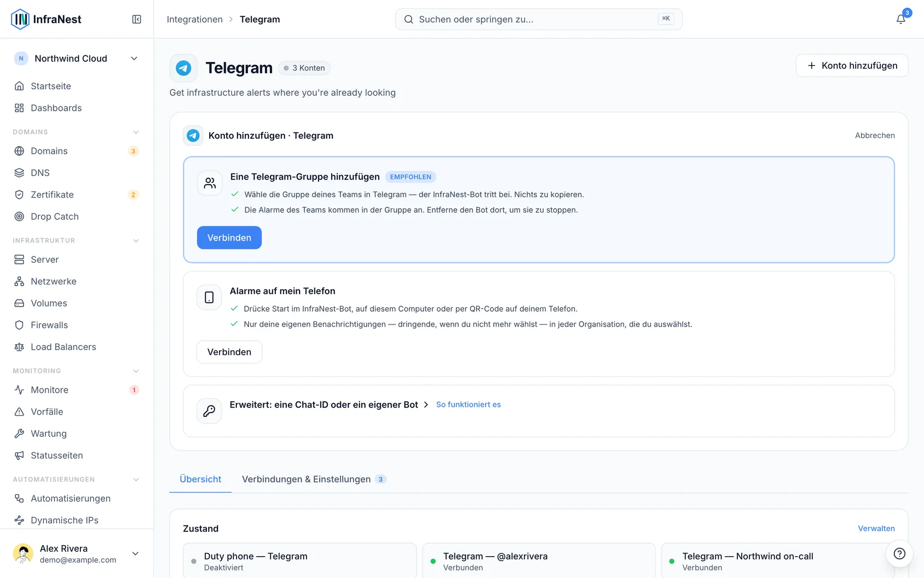This screenshot has width=924, height=578.
Task: Open Automatisierungen page
Action: 77,498
